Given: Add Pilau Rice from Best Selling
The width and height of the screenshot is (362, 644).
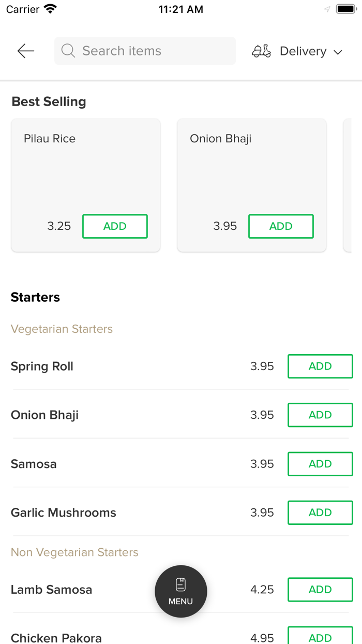Looking at the screenshot, I should [115, 226].
